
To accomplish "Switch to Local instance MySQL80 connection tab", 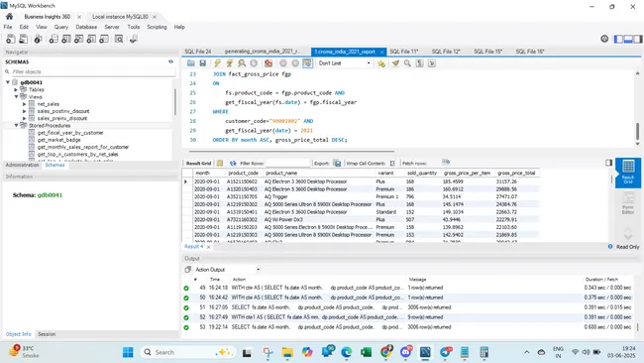I will [120, 17].
